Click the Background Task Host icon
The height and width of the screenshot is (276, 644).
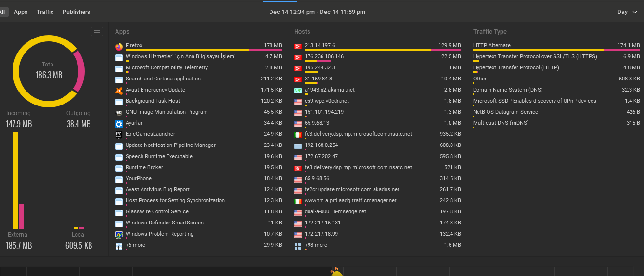pos(119,102)
